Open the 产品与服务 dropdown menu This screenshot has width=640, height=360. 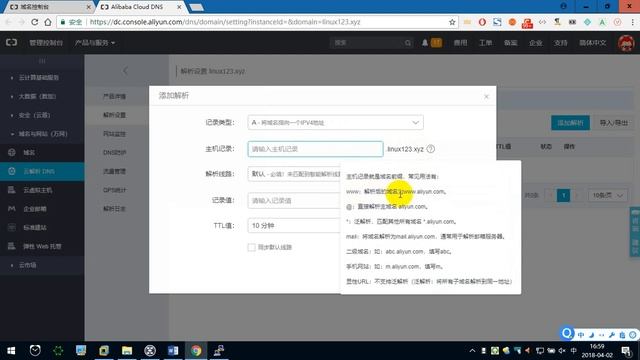(95, 42)
